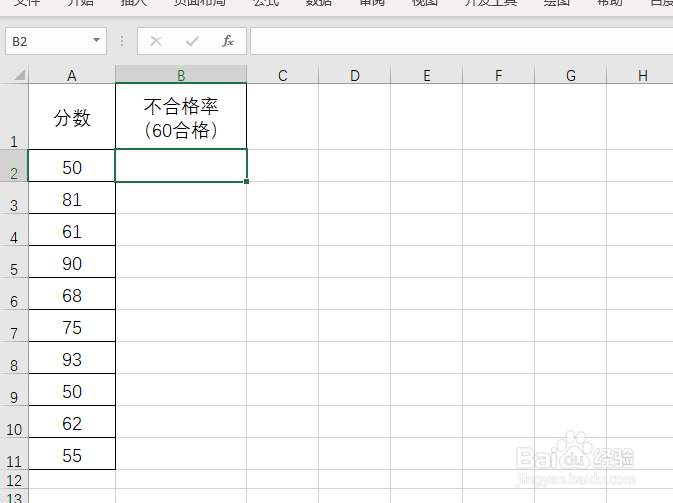The image size is (673, 503).
Task: Select cell A1 labeled 分数
Action: pos(72,117)
